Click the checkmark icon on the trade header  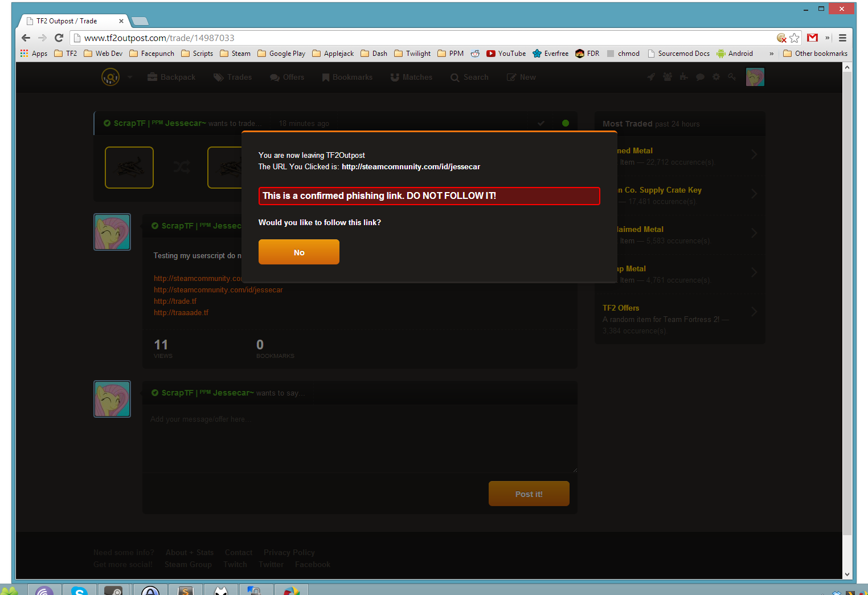pos(541,123)
